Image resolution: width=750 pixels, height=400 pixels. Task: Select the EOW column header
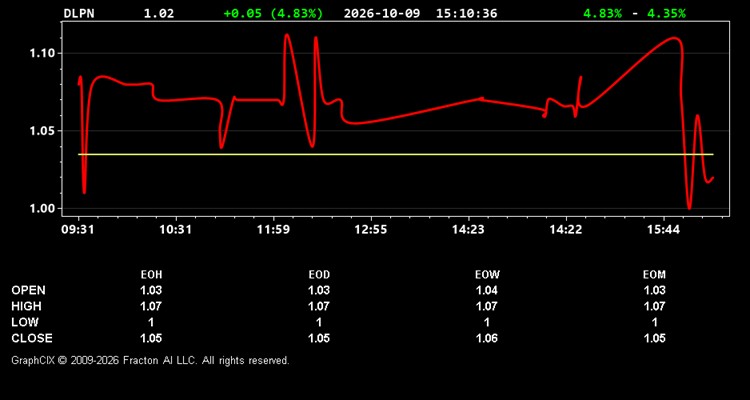pyautogui.click(x=487, y=275)
